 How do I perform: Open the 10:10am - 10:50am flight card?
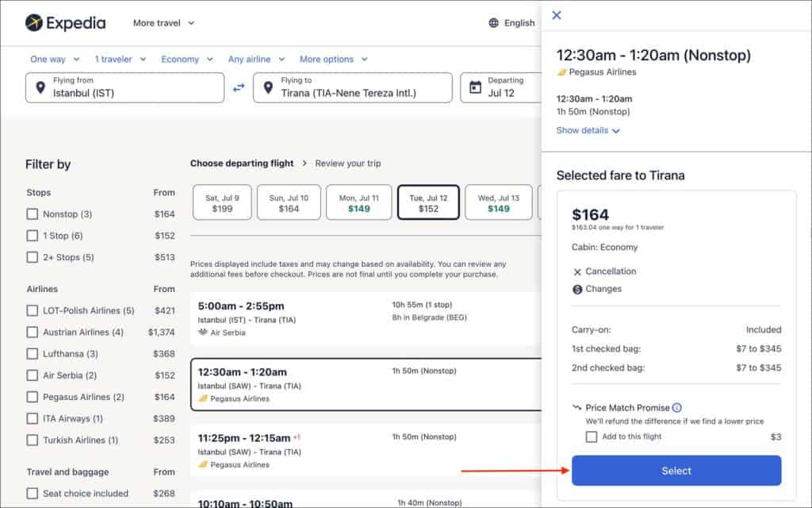coord(366,500)
